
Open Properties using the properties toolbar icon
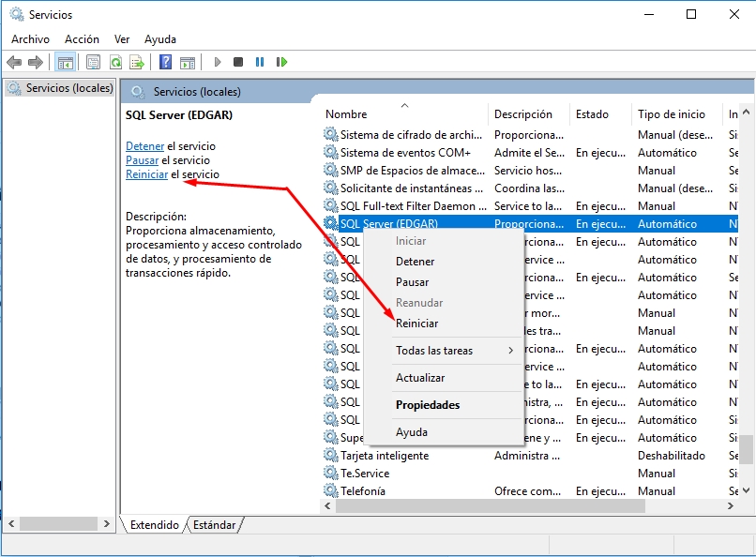[93, 62]
